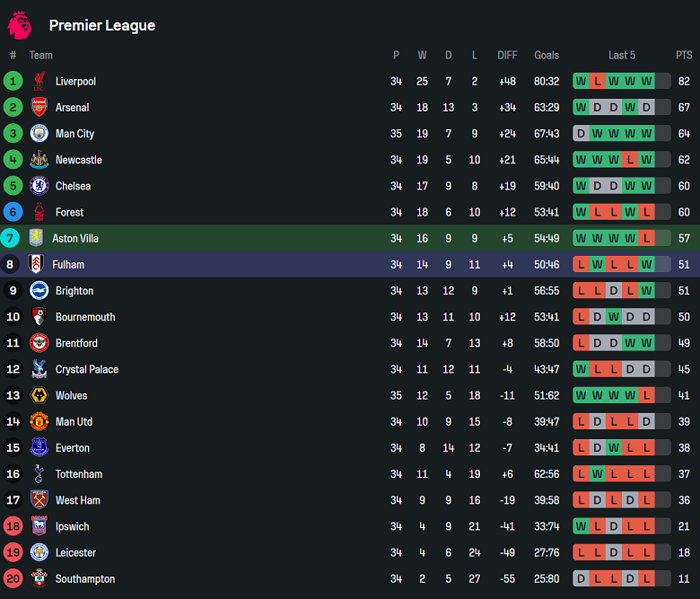Click the Man City club crest
Viewport: 700px width, 599px height.
(x=39, y=134)
